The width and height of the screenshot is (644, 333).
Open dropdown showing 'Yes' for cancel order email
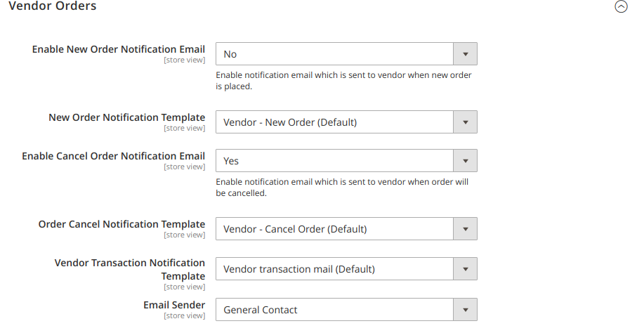(x=334, y=161)
